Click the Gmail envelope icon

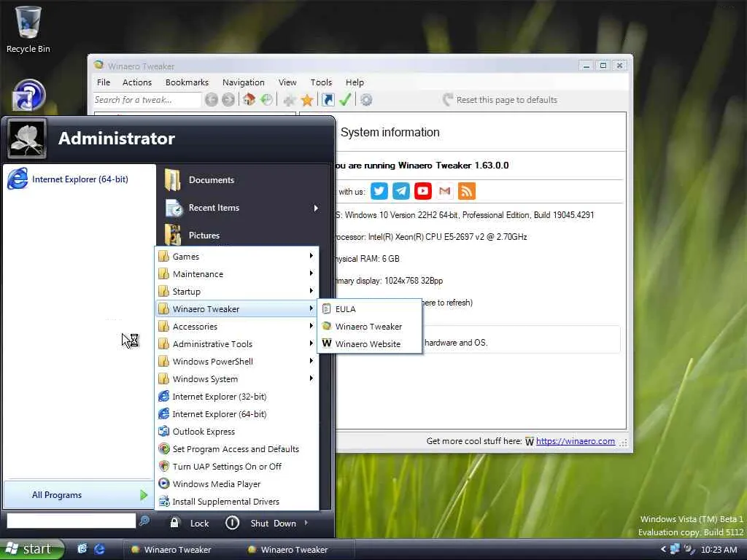coord(444,192)
